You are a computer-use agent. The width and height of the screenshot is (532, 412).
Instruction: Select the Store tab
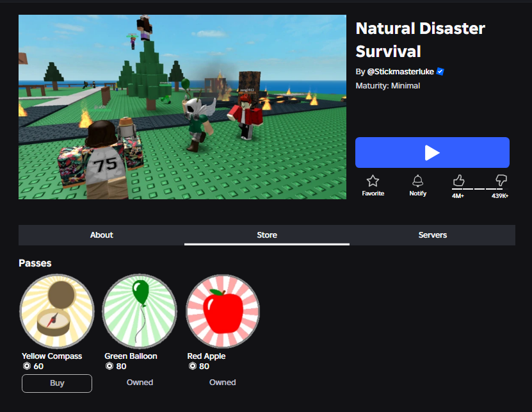(267, 235)
